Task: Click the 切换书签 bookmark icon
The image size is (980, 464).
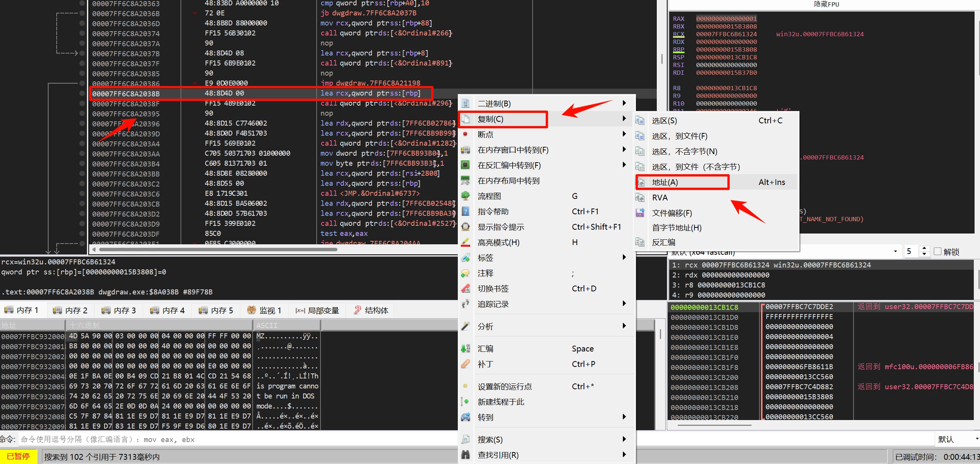Action: 466,289
